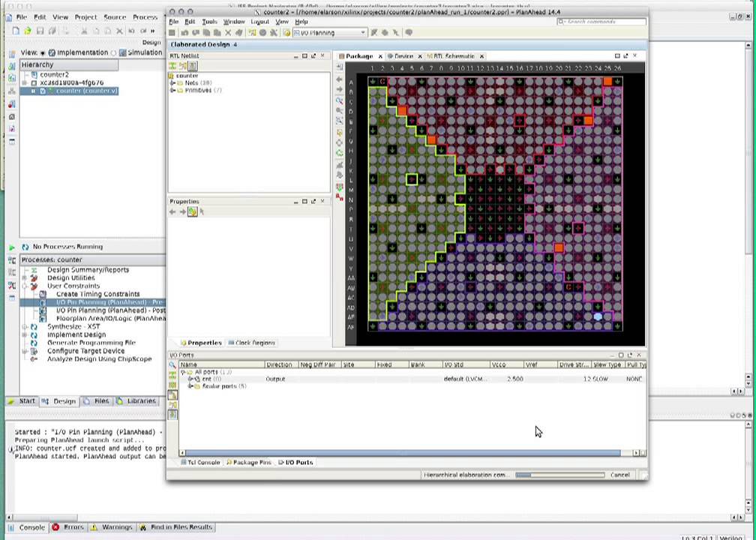Click the right arrow in Package view toolbar
This screenshot has height=540, width=756.
[x=340, y=90]
